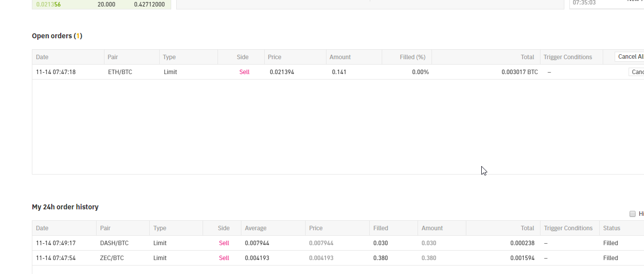Select the ZEC/BTC pair in order history
644x274 pixels.
[112, 258]
